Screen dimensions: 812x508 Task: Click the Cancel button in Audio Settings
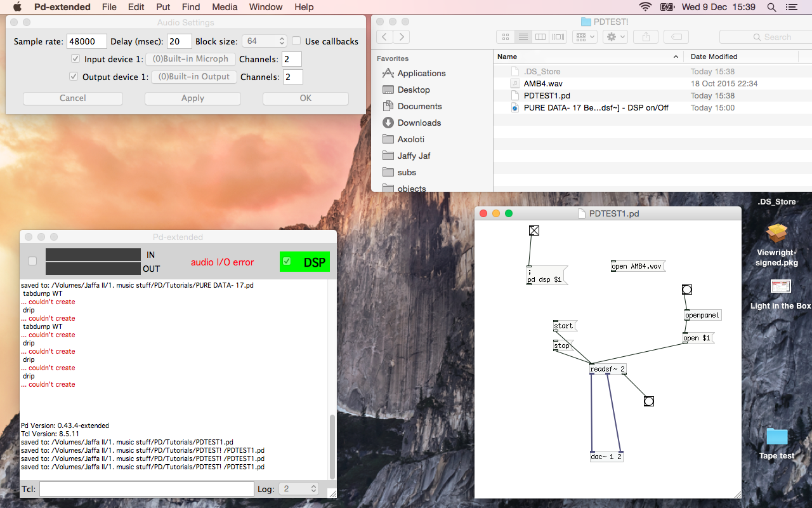click(73, 98)
